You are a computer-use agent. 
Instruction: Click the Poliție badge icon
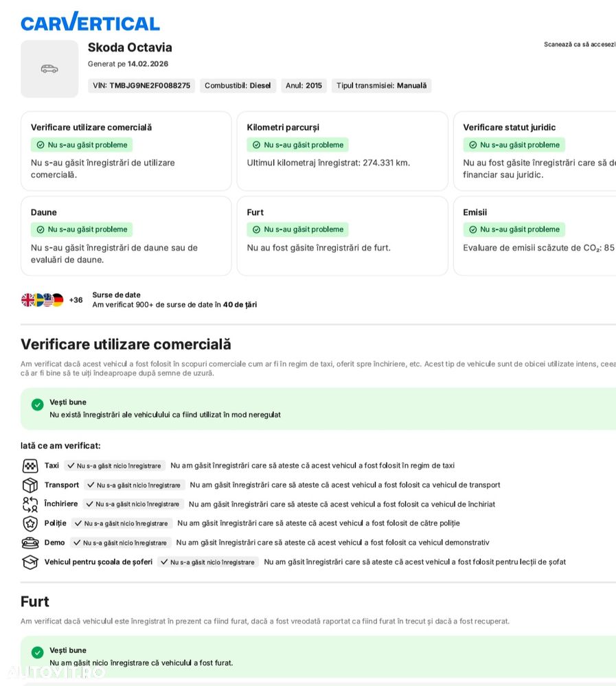30,523
